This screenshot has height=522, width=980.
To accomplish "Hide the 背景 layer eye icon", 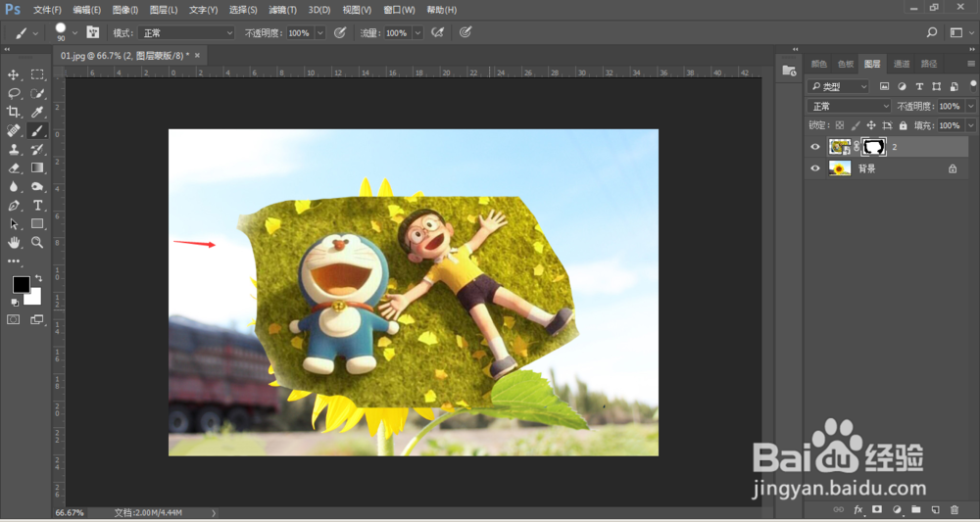I will click(x=815, y=168).
